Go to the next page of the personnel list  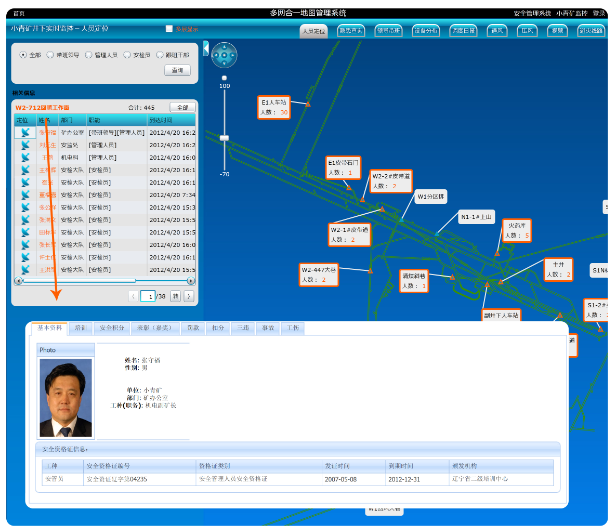tap(189, 296)
